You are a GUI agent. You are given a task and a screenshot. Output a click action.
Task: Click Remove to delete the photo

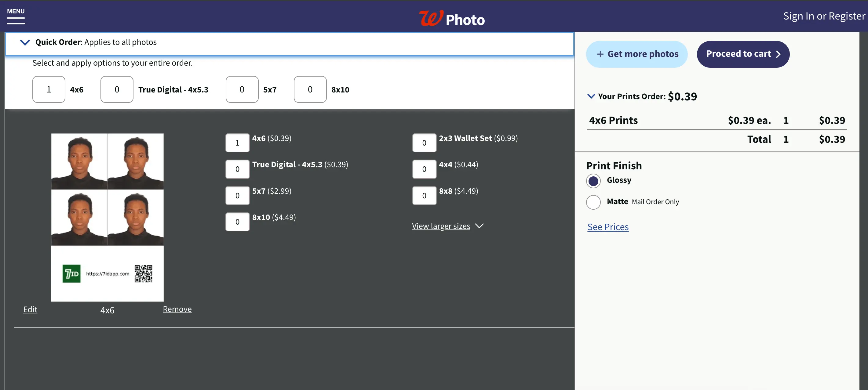pos(177,309)
